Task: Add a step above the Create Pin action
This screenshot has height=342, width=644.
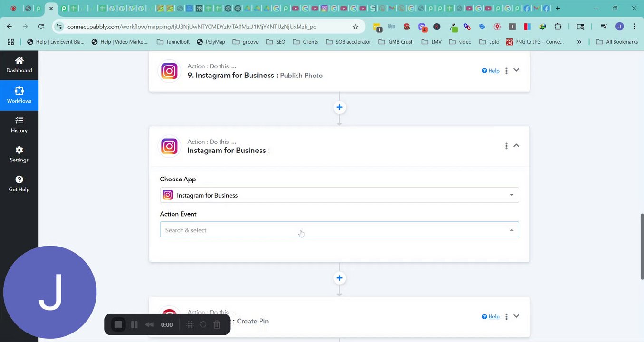Action: tap(339, 278)
